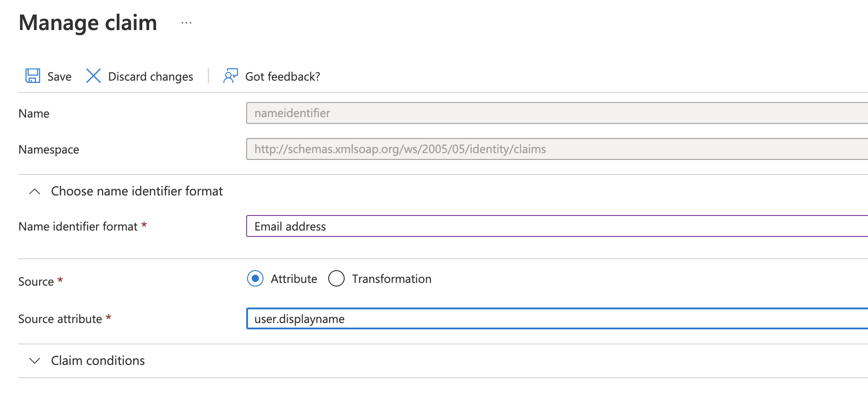Click the Save floppy disk icon

[x=33, y=76]
